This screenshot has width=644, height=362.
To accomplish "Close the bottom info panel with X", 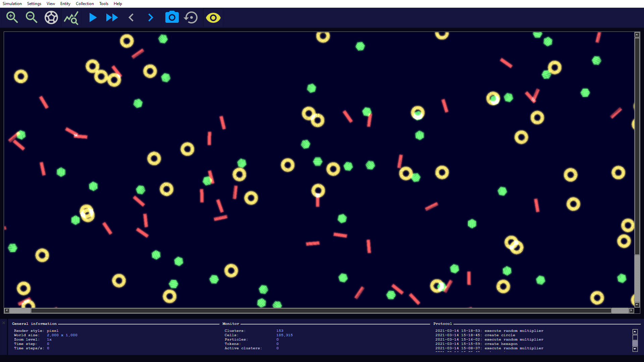I will point(4,323).
